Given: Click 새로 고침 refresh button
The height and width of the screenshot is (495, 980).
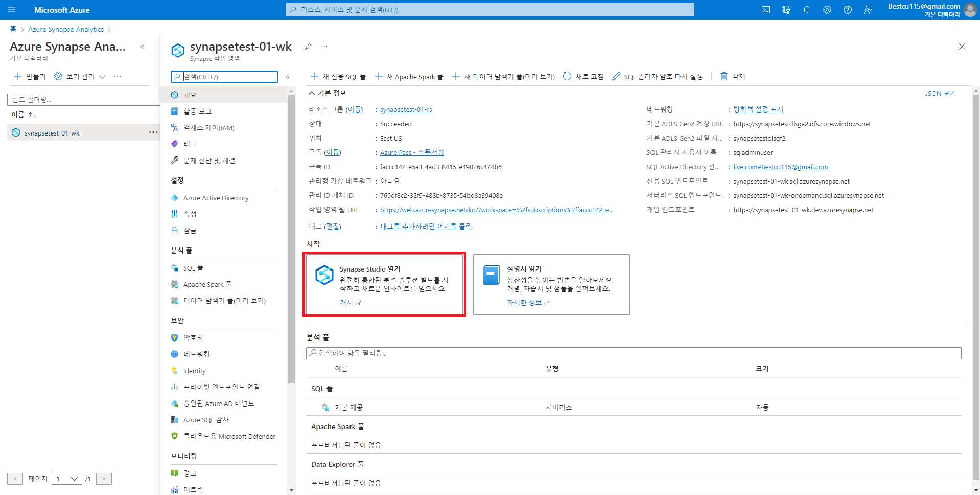Looking at the screenshot, I should tap(583, 77).
